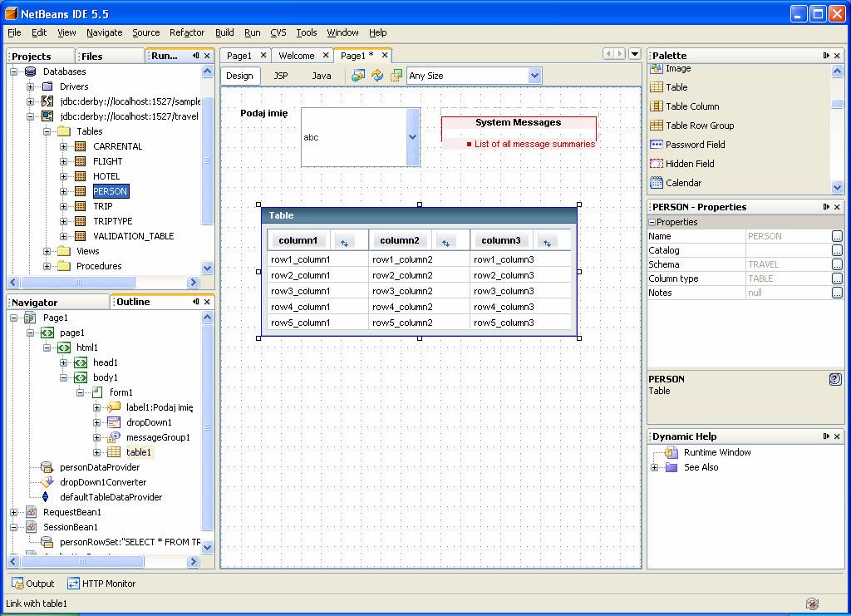Click the Podaj imię label
The image size is (851, 616).
coord(263,113)
